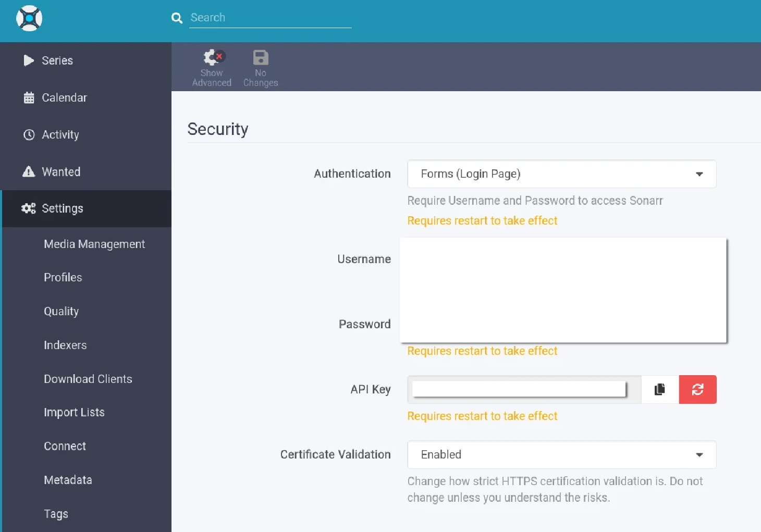Open Indexers settings page
The width and height of the screenshot is (761, 532).
click(x=65, y=345)
